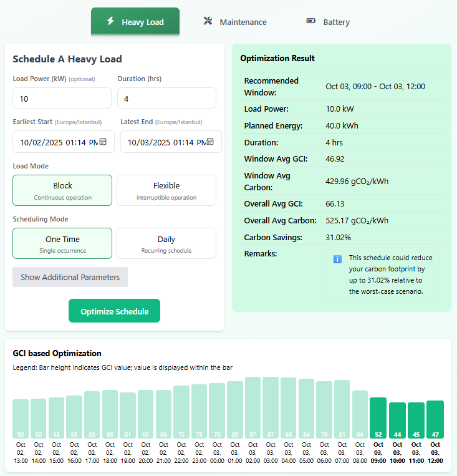
Task: Click the blue info icon in Remarks
Action: [337, 259]
